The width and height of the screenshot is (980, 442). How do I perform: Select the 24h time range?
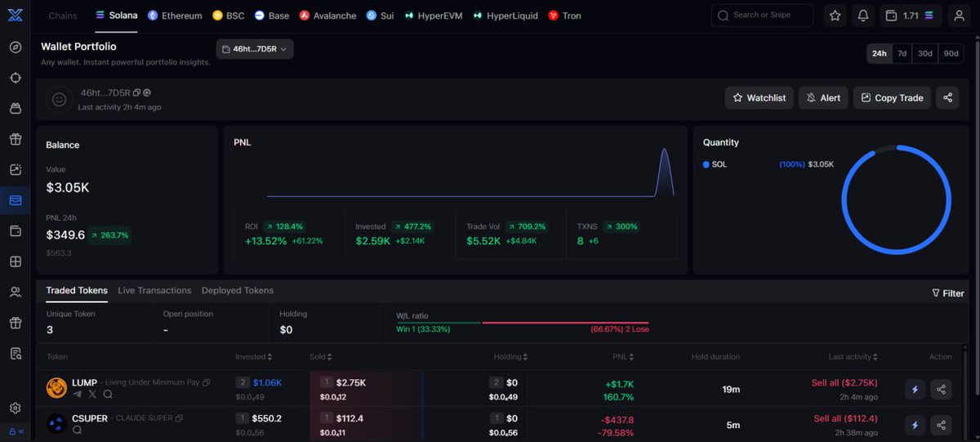tap(879, 53)
